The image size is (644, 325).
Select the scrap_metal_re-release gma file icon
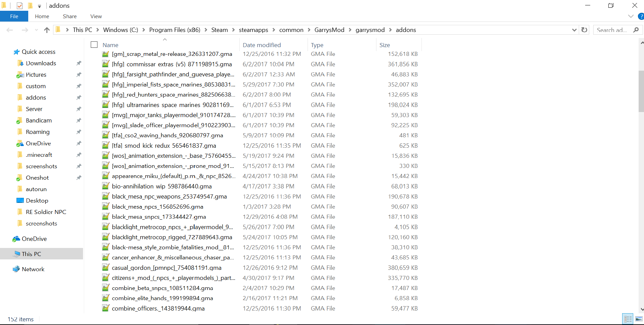[x=106, y=54]
